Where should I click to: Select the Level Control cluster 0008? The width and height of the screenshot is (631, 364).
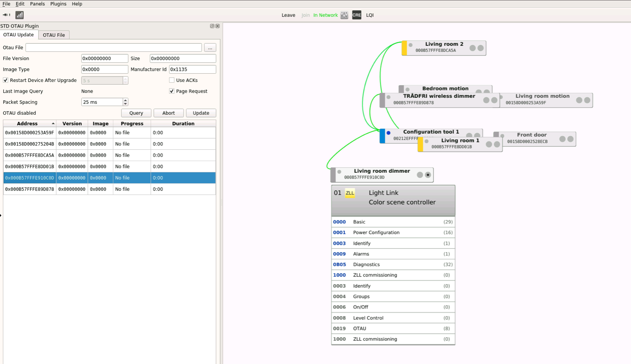pos(393,318)
